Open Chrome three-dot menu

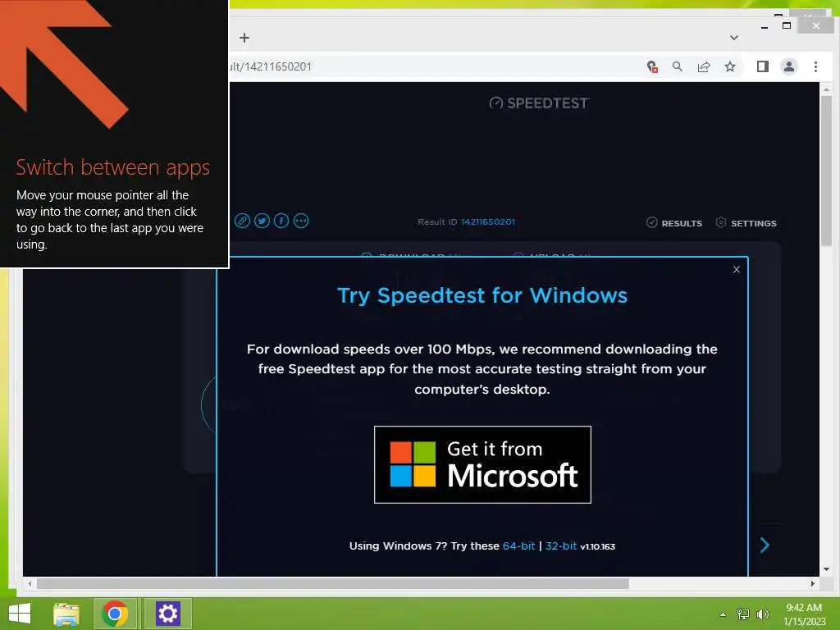815,66
